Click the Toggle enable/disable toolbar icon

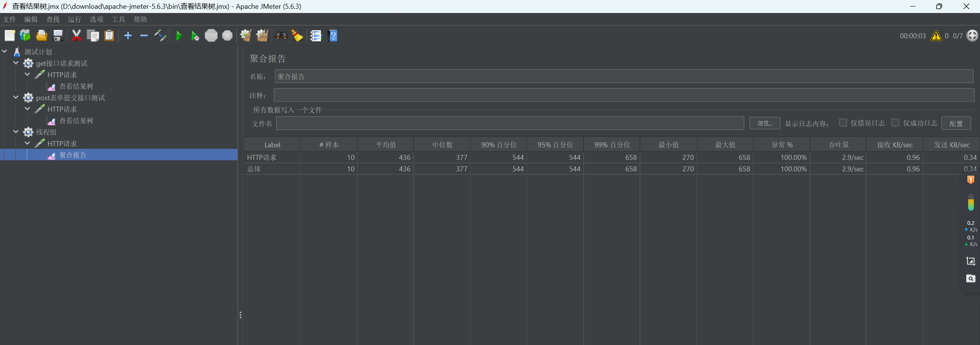(x=160, y=36)
